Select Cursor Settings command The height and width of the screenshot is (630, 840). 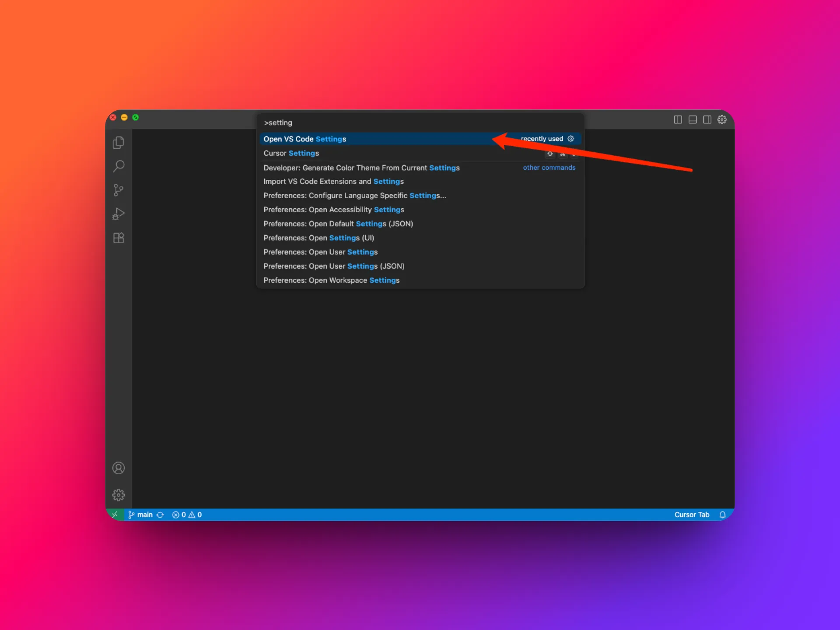(x=420, y=153)
